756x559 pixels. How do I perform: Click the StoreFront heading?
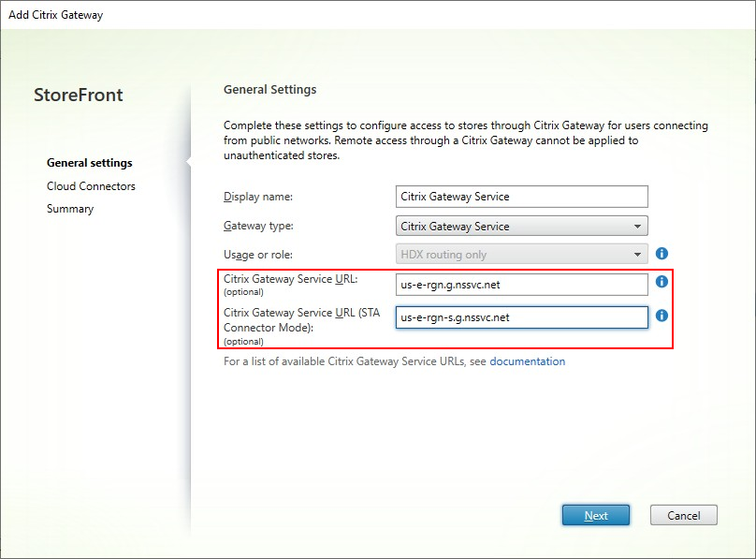(78, 95)
